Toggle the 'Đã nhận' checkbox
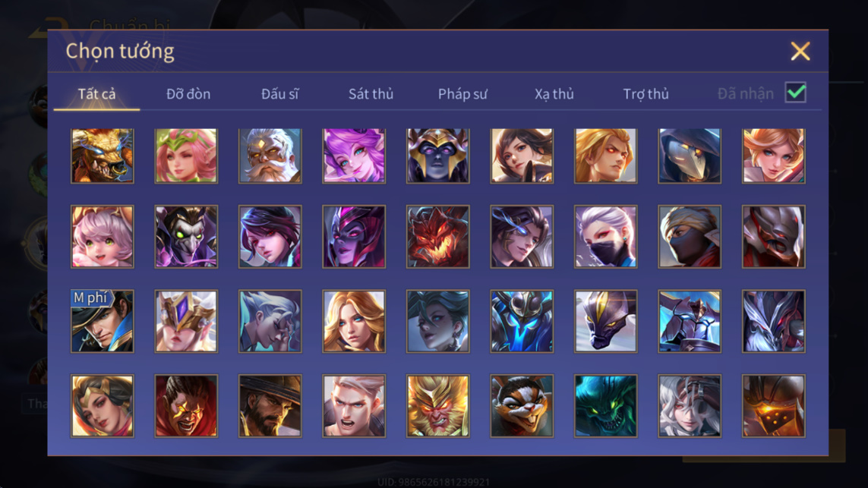This screenshot has height=488, width=868. (x=796, y=93)
